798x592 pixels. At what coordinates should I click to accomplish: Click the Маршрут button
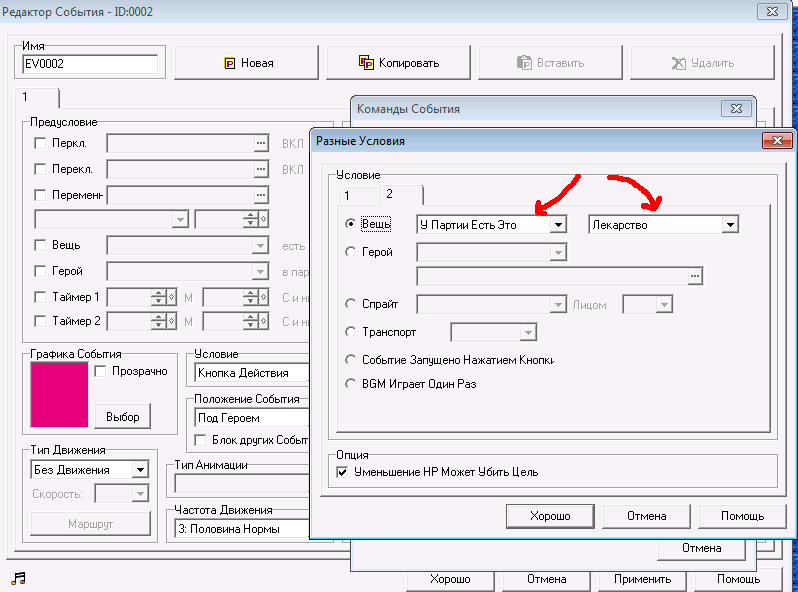tap(91, 524)
